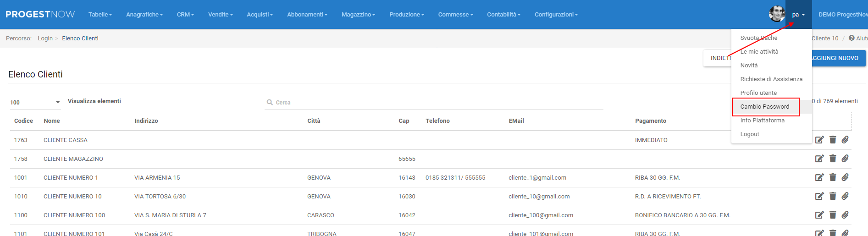Click the PROGESTNOW logo
This screenshot has height=236, width=868.
pos(40,14)
